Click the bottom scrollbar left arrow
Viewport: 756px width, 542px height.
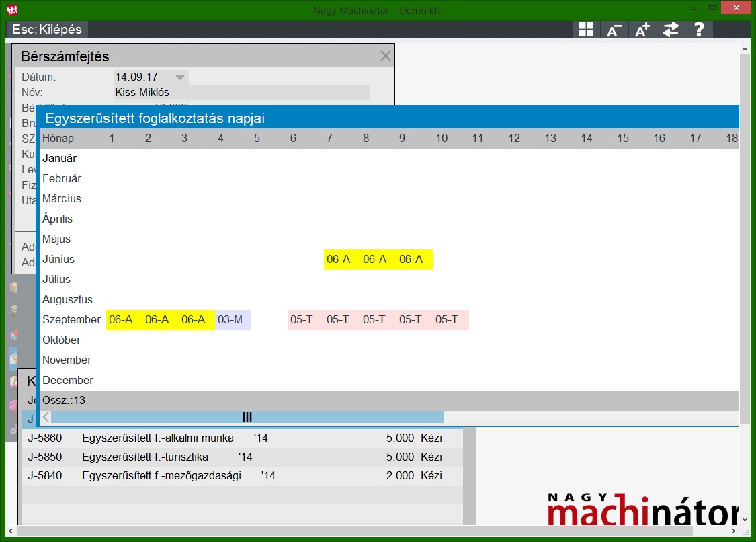pyautogui.click(x=11, y=531)
